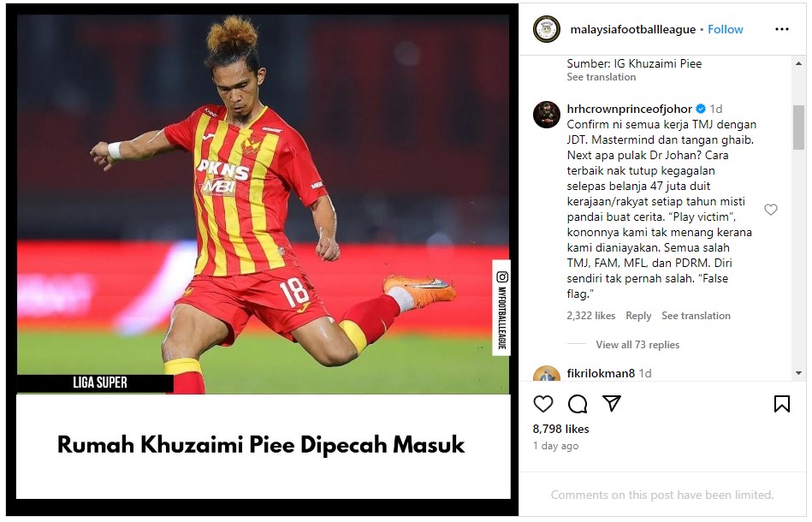Open the three-dot more options menu
This screenshot has width=812, height=522.
[782, 29]
